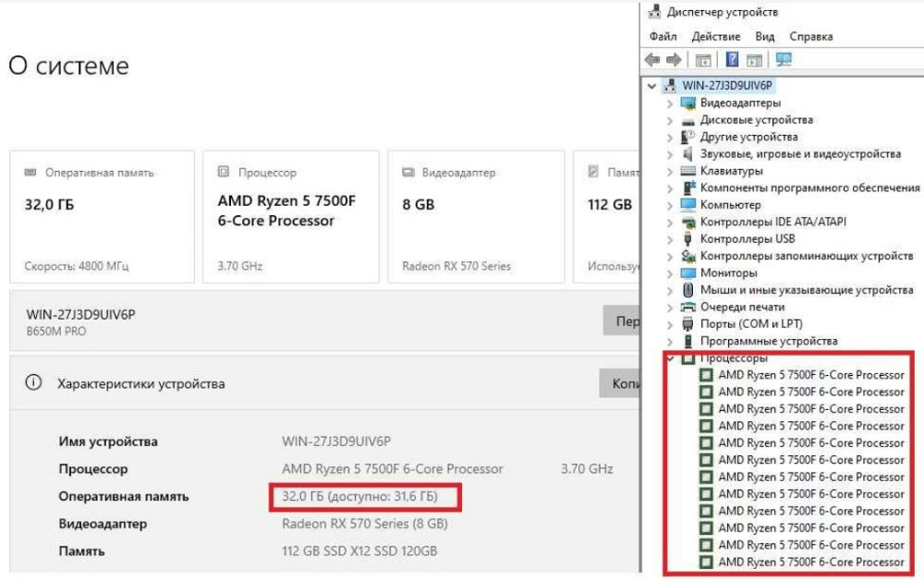The width and height of the screenshot is (924, 580).
Task: Click the keyboard icon next to Клавиатуры
Action: tap(687, 171)
